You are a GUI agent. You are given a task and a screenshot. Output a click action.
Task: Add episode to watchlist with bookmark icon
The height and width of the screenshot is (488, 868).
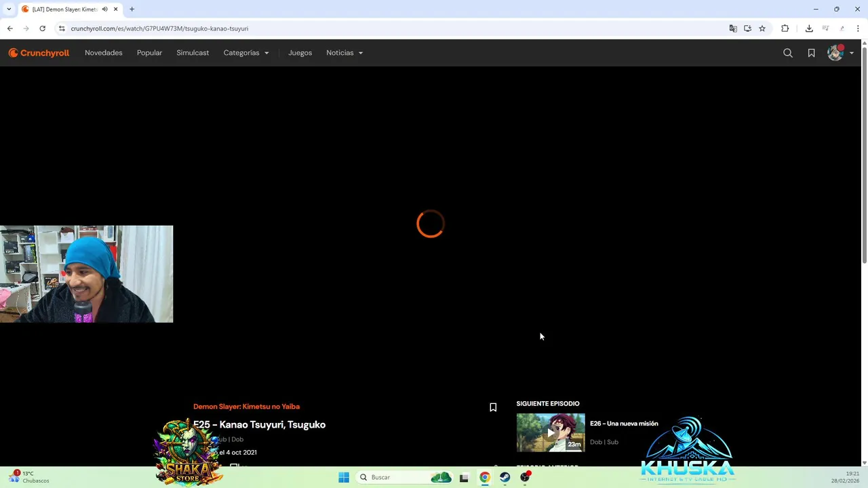493,407
